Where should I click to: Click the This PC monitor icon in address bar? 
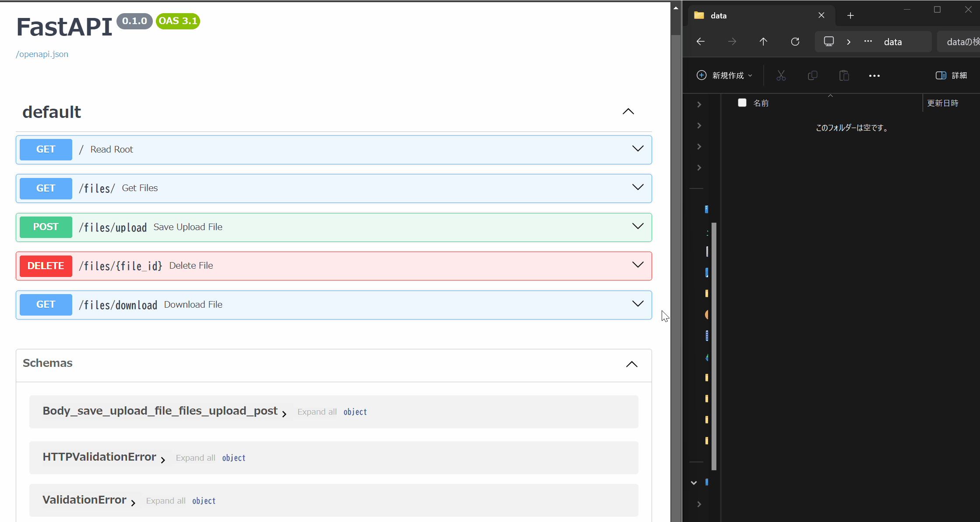829,42
